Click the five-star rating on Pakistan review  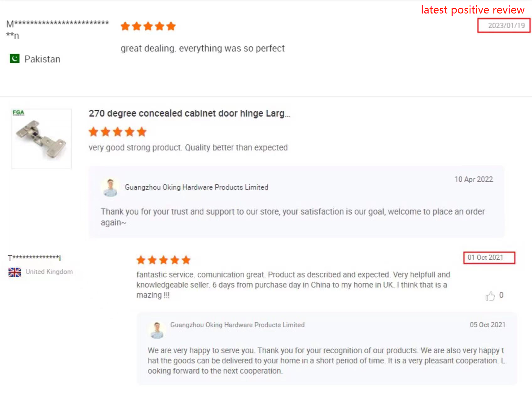[148, 26]
